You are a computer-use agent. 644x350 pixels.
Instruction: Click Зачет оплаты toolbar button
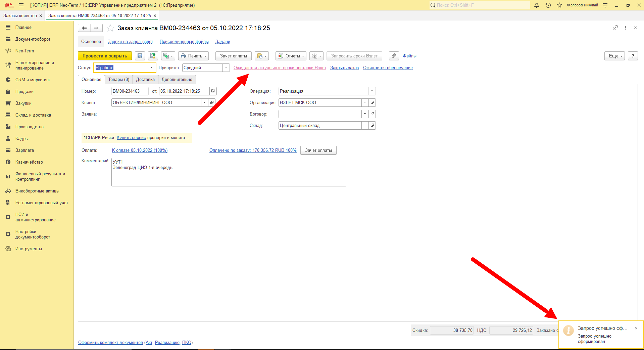click(x=234, y=56)
